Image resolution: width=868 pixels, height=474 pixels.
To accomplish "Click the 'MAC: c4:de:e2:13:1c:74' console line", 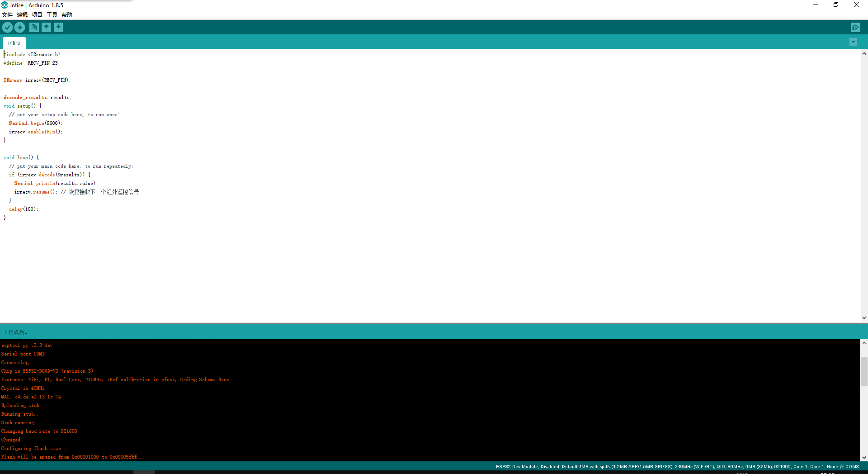I will click(x=31, y=397).
